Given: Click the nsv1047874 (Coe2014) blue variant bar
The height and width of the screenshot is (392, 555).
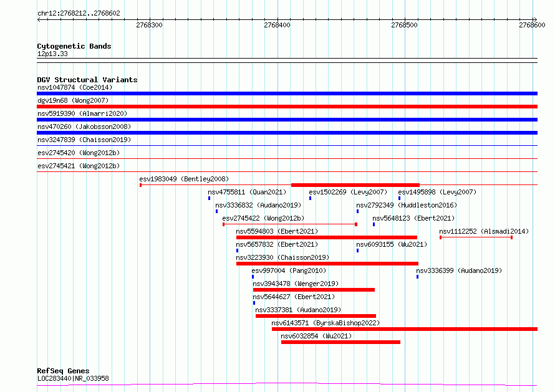Looking at the screenshot, I should point(287,93).
